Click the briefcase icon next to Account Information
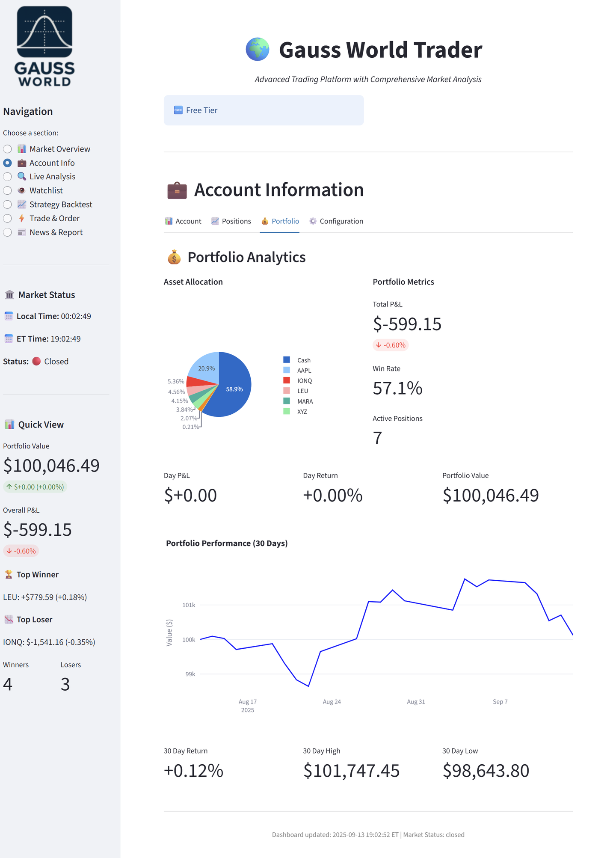Screen dimensions: 616x858 click(177, 190)
